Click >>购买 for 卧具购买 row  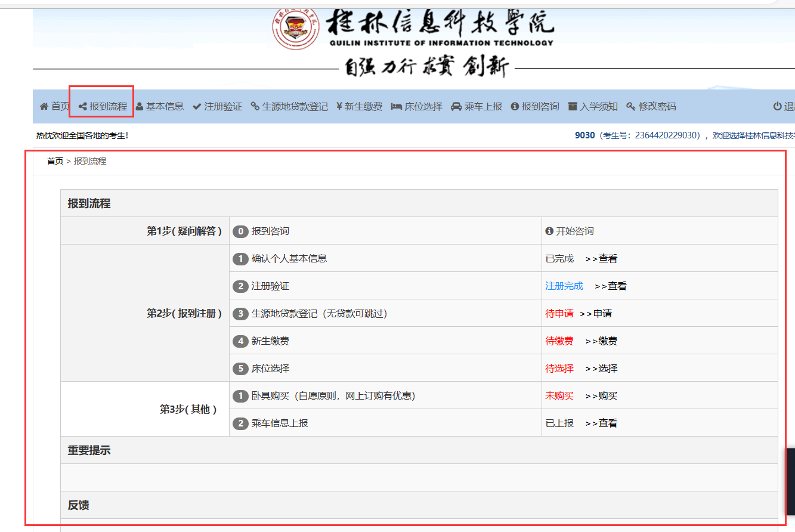click(601, 396)
